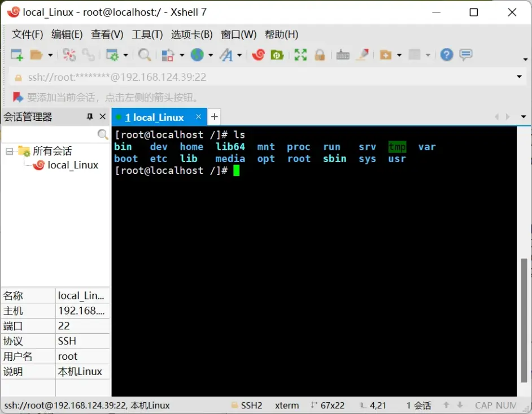Click the blue Help question mark icon

(447, 55)
